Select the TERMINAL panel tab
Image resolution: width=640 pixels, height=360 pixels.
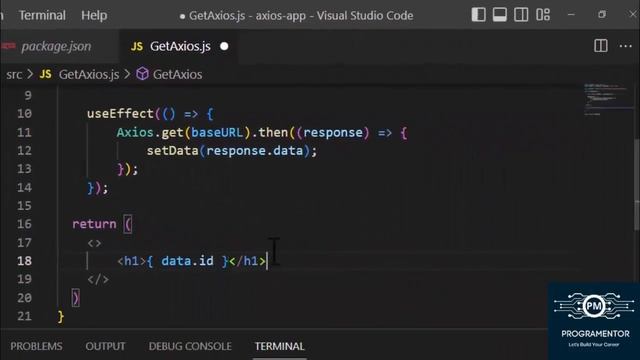click(280, 346)
